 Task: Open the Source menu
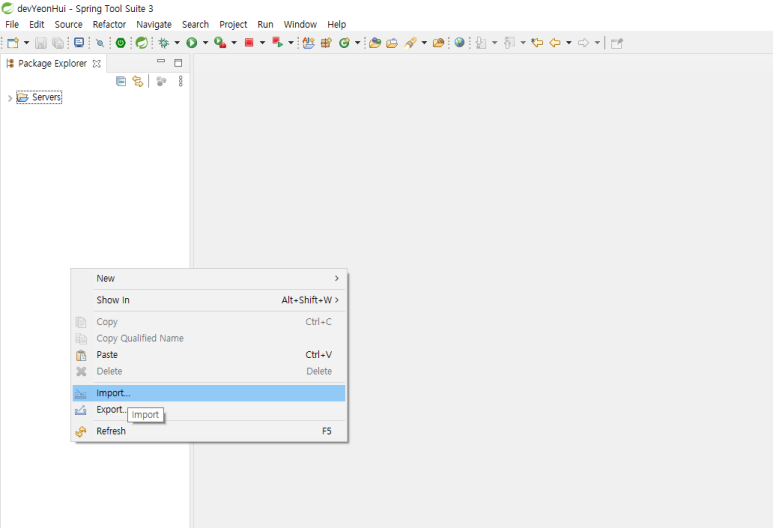click(x=69, y=24)
